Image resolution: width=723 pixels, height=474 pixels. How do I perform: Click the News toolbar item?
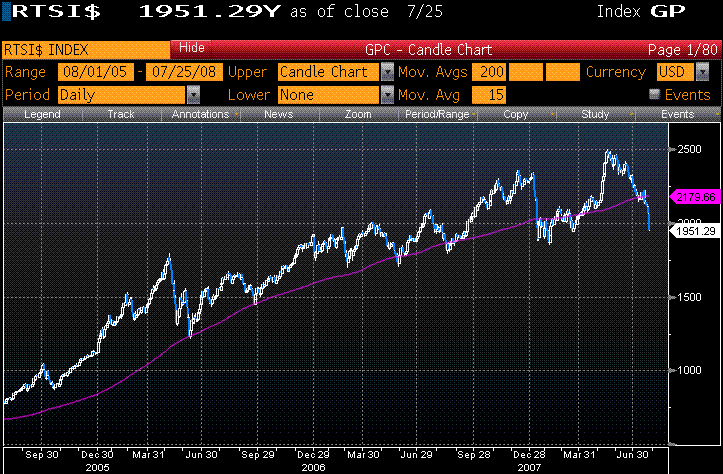click(280, 115)
